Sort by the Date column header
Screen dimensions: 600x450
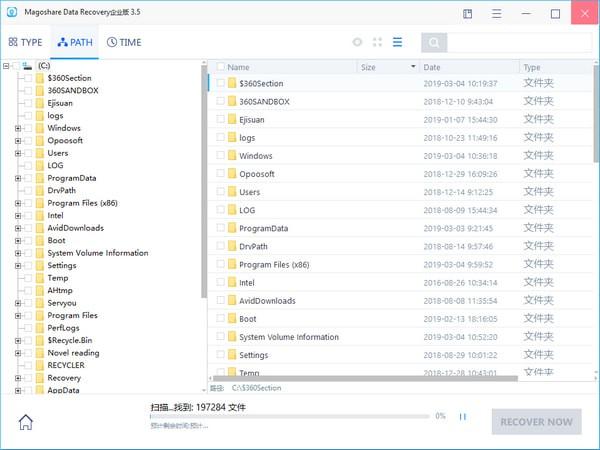point(432,67)
